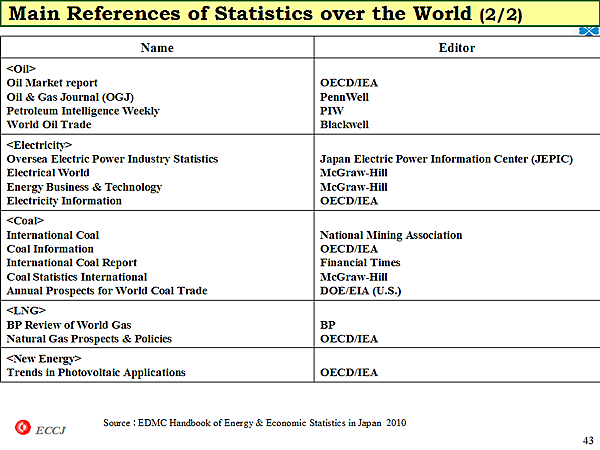Click the 'PennWell' editor cell
Screen dimensions: 600x450
coord(344,97)
